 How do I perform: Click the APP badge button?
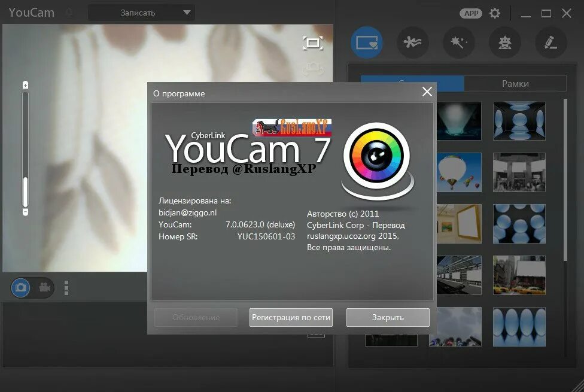pos(471,13)
